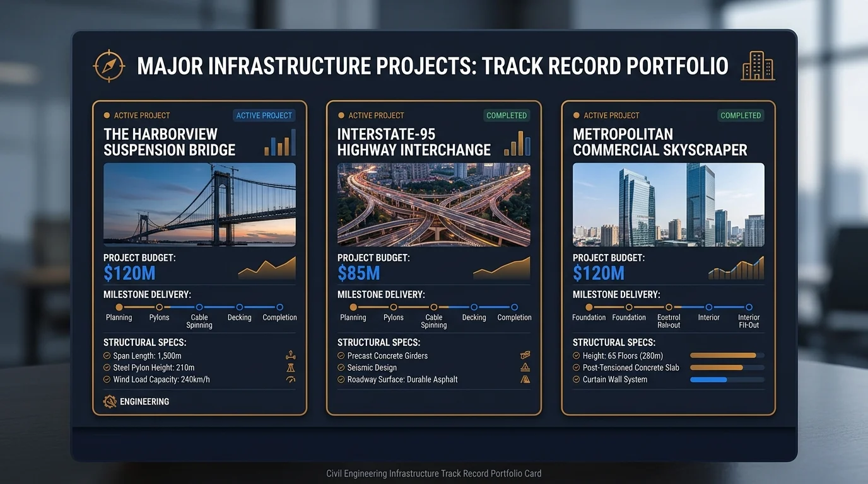The width and height of the screenshot is (868, 484).
Task: Open the Interstate-95 Highway Interchange title
Action: (414, 142)
